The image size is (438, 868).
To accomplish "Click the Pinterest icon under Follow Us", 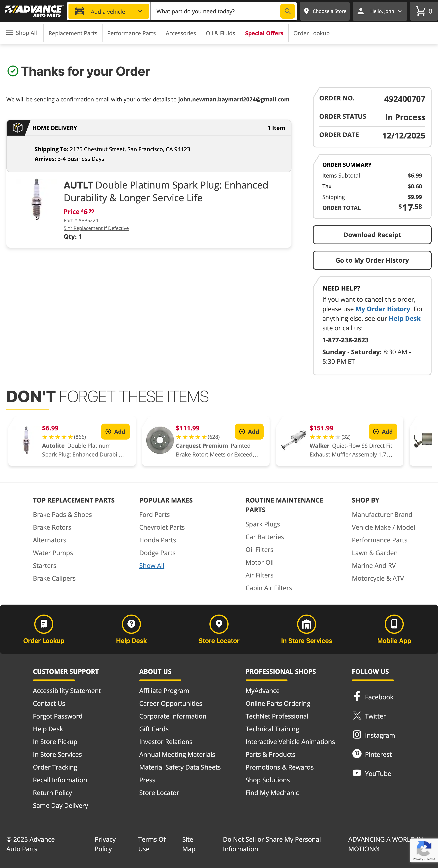I will pos(357,754).
